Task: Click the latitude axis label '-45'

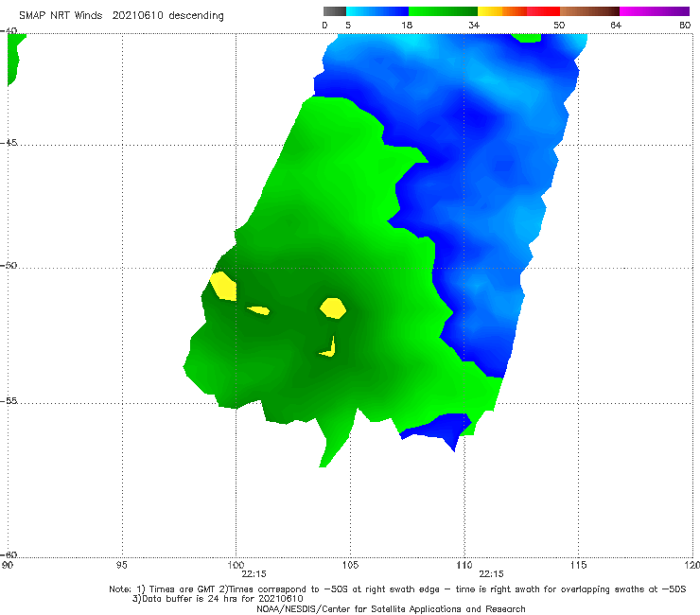Action: (9, 143)
